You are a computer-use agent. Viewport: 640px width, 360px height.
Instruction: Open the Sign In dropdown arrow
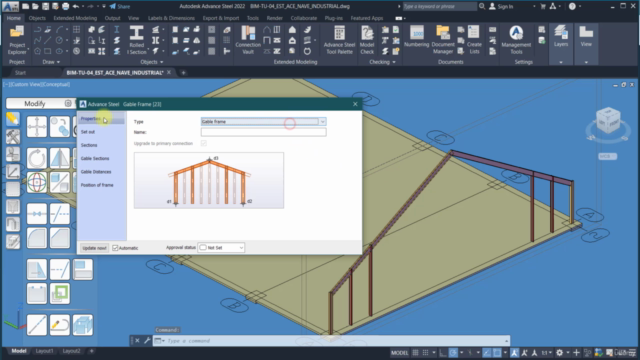(x=534, y=7)
